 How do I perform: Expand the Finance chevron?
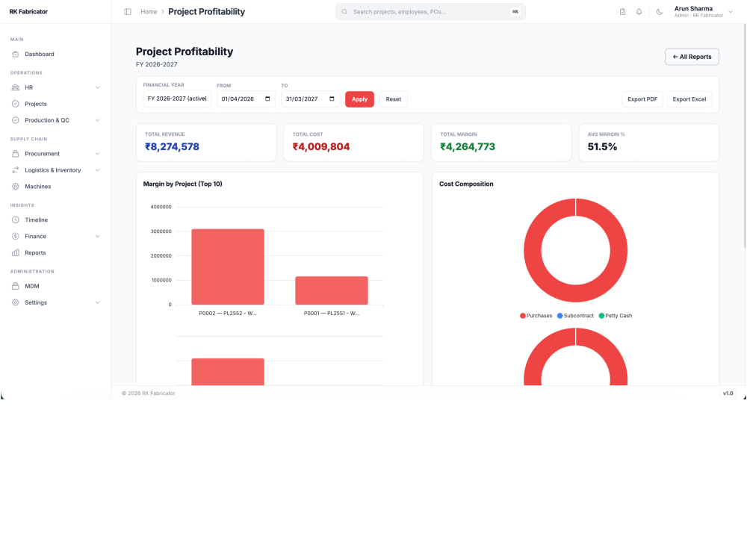pos(97,236)
